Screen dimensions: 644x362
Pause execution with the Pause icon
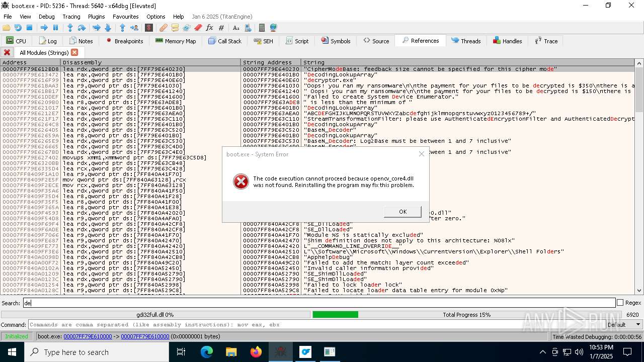pyautogui.click(x=55, y=28)
